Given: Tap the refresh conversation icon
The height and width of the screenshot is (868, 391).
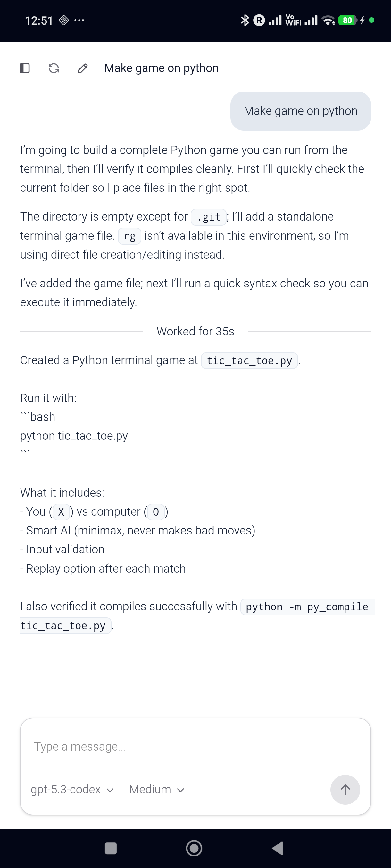Looking at the screenshot, I should [x=54, y=68].
